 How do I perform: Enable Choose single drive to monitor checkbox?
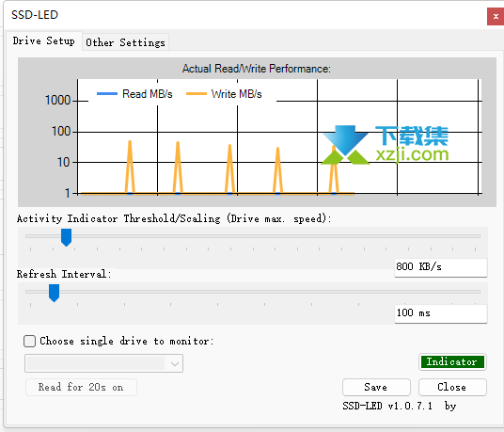pos(29,341)
